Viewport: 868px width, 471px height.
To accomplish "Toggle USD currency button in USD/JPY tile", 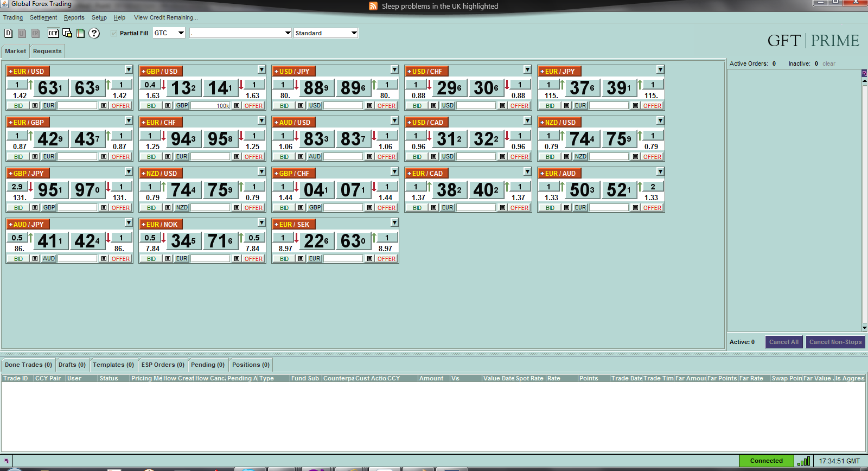I will pos(315,106).
